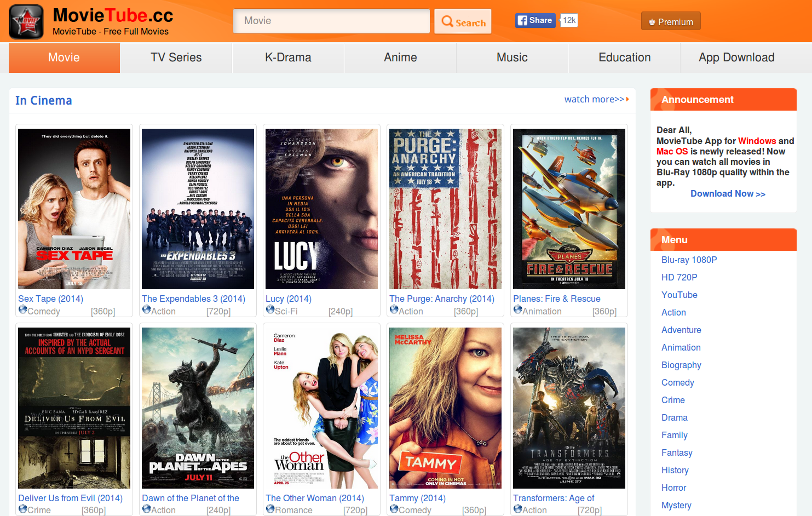This screenshot has width=812, height=516.
Task: Click the Windows link in the announcement
Action: click(x=757, y=141)
